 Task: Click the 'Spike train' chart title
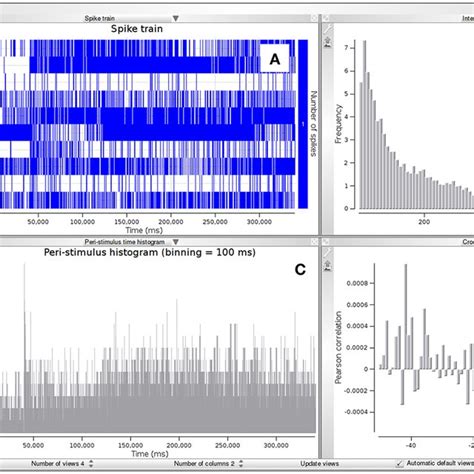[137, 29]
